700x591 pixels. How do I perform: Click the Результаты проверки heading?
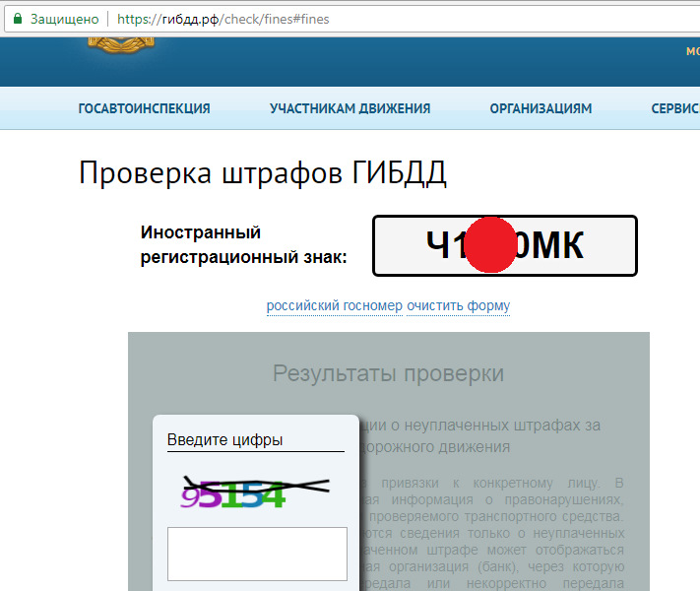(388, 373)
